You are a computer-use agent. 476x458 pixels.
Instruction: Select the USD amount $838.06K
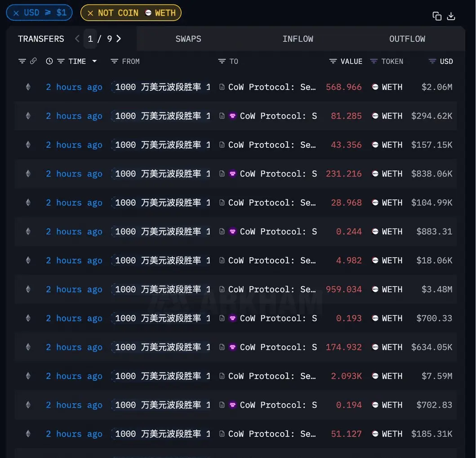click(432, 174)
